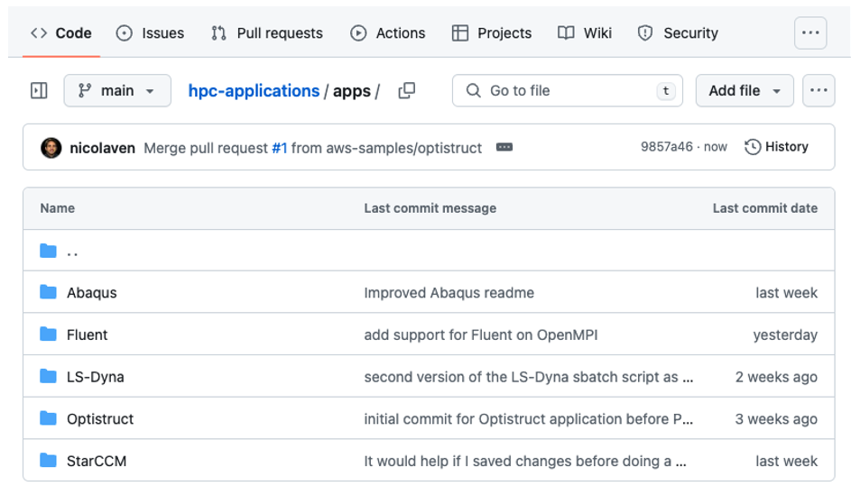Open the Projects tab
Image resolution: width=851 pixels, height=504 pixels.
(491, 33)
